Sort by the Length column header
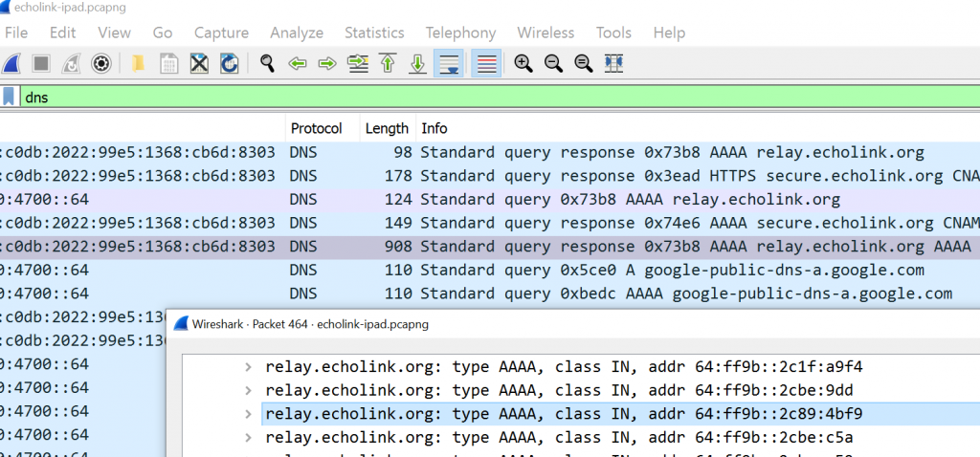 pyautogui.click(x=388, y=129)
